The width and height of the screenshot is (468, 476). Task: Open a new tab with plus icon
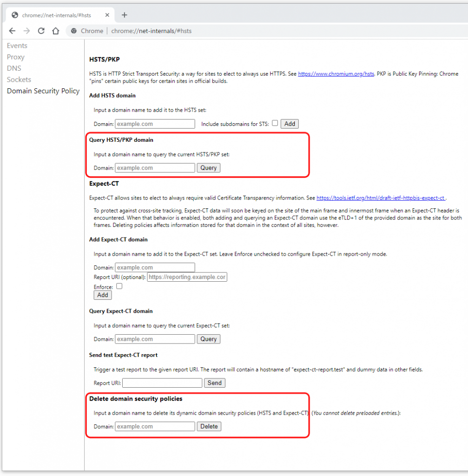point(124,15)
